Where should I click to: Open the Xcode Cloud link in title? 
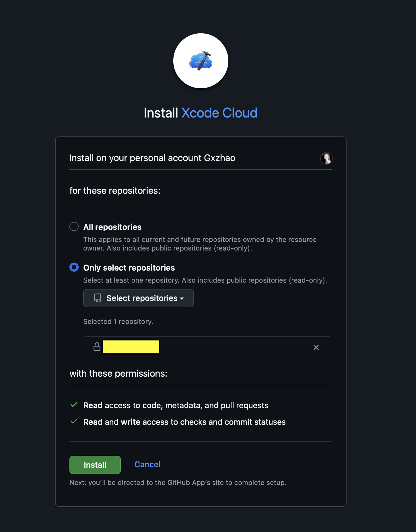[x=219, y=113]
